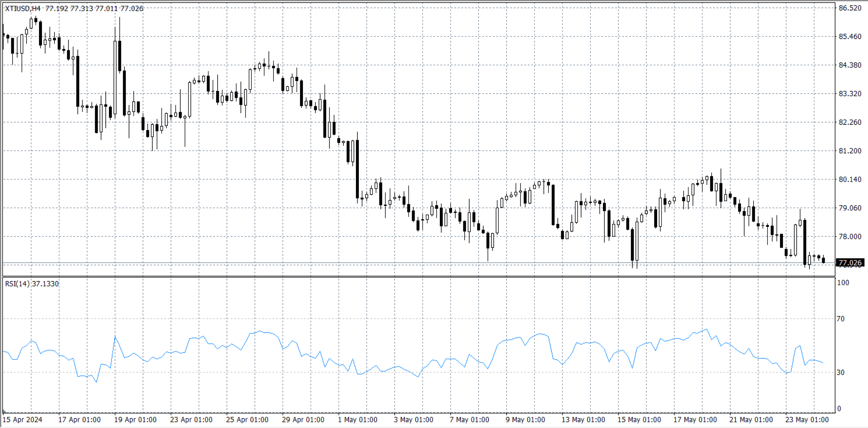868x428 pixels.
Task: Click the 23 May 01:00 time label
Action: [807, 420]
